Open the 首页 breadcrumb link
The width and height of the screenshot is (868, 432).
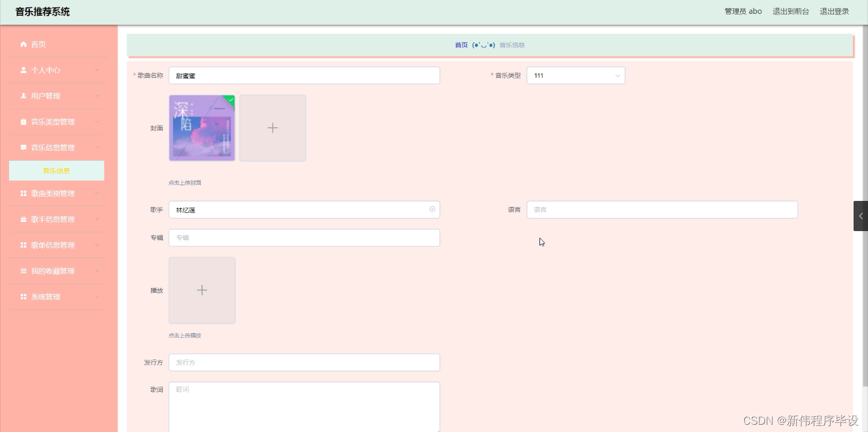tap(461, 45)
